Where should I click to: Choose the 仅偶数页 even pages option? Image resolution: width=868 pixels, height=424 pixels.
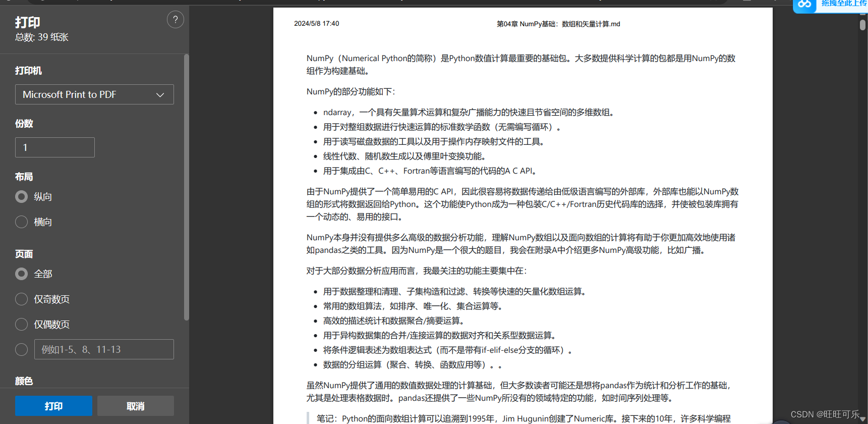[x=21, y=324]
